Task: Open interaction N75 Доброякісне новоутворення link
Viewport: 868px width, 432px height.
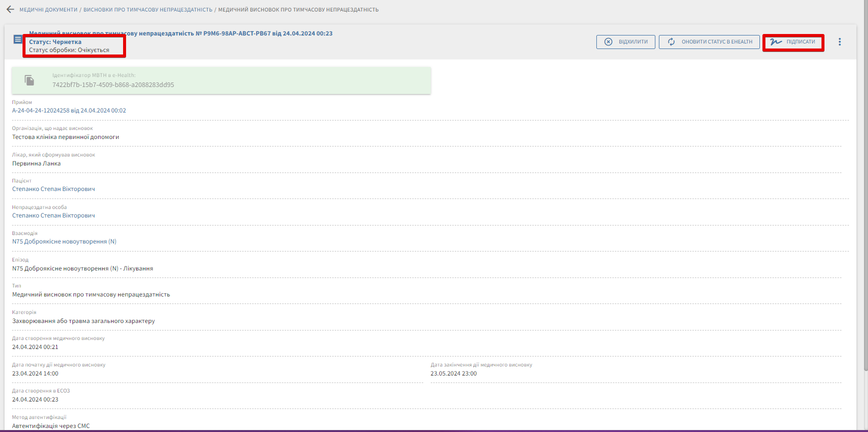Action: point(64,241)
